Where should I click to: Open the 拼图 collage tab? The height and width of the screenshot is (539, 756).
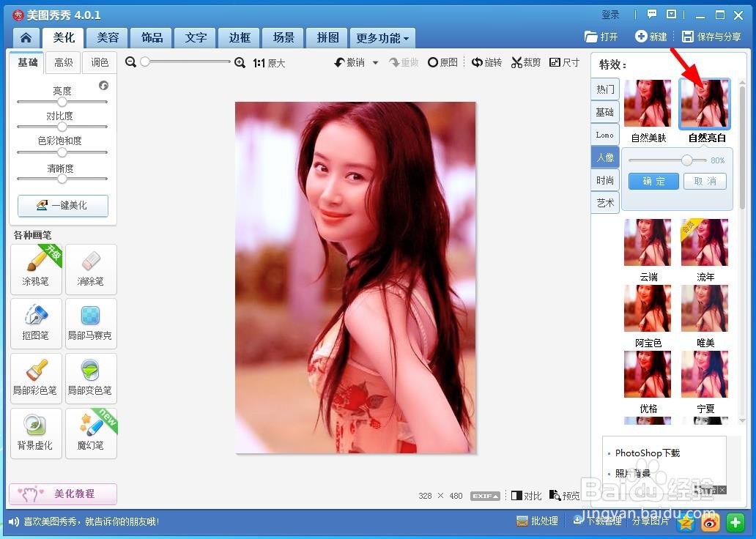point(328,37)
